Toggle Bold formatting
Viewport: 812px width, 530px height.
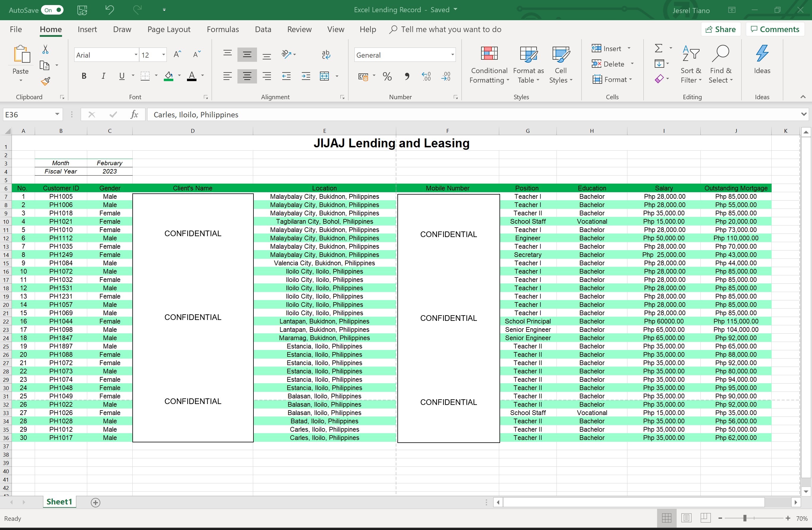[84, 76]
